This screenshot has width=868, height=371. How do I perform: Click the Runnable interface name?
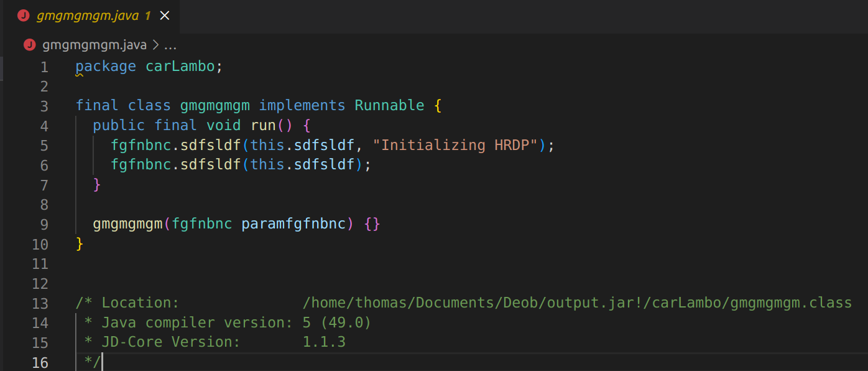tap(389, 105)
